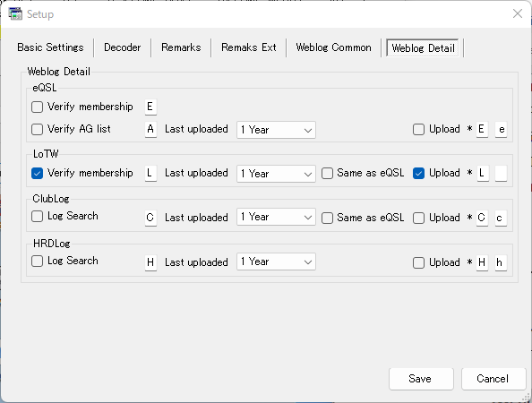This screenshot has height=403, width=532.
Task: Click the eQSL membership mark field E
Action: tap(150, 107)
